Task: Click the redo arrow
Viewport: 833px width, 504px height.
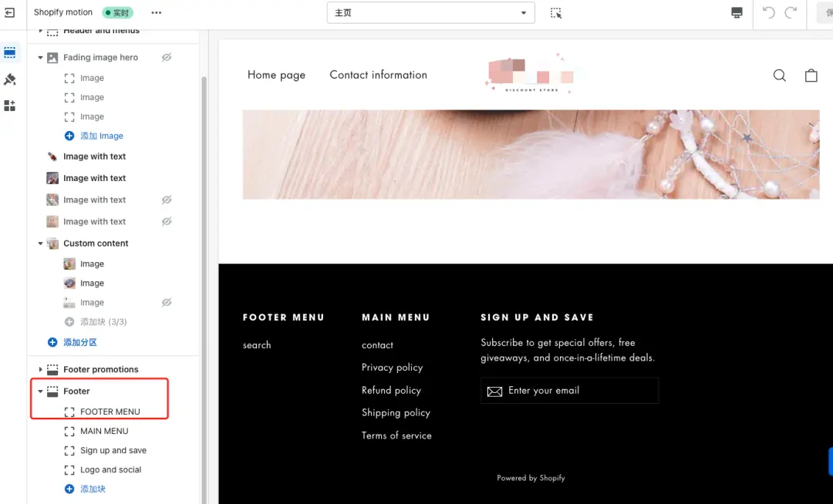Action: 791,12
